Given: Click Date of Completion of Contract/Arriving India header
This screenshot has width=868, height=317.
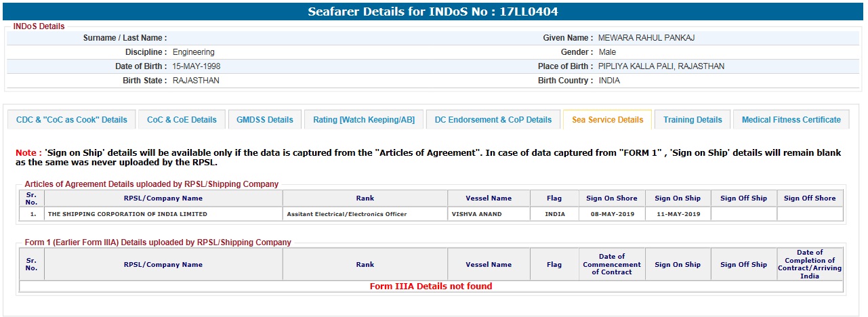Looking at the screenshot, I should point(810,265).
